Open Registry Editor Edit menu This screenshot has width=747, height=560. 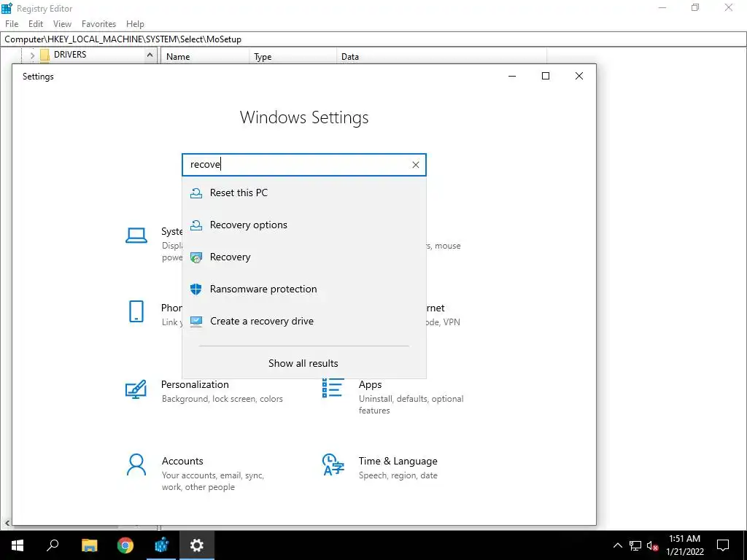point(36,24)
